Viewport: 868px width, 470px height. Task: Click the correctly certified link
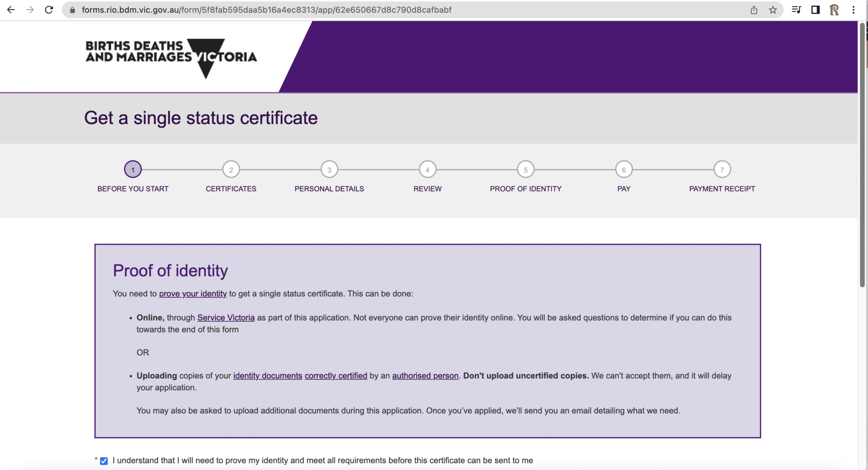pyautogui.click(x=336, y=375)
